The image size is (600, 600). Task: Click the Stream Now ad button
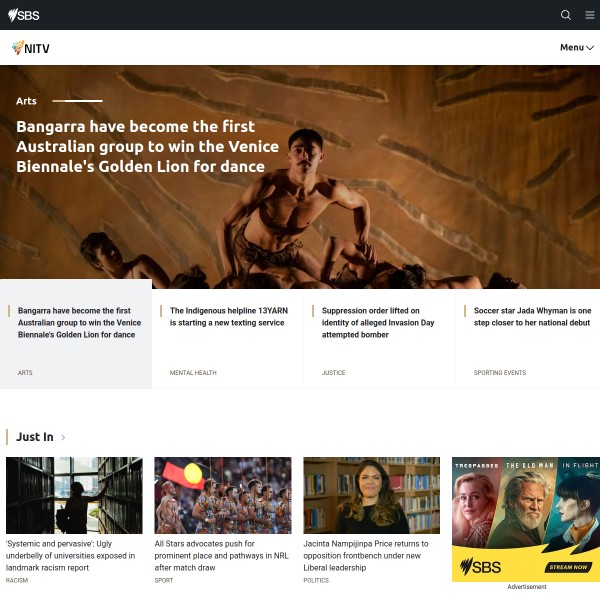coord(568,567)
